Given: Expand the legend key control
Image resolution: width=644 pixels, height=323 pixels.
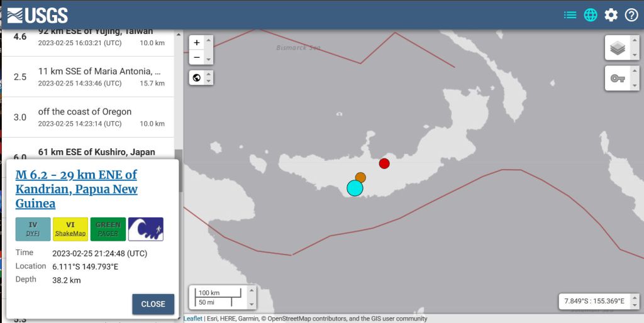Looking at the screenshot, I should tap(618, 79).
